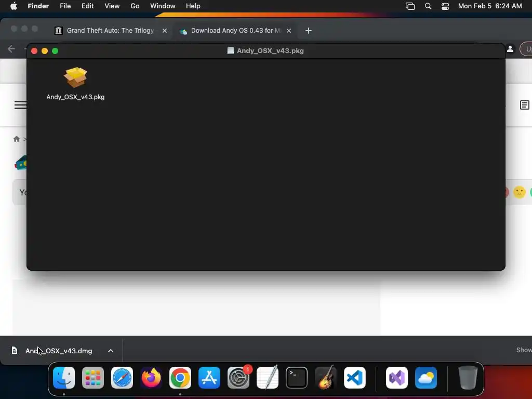The image size is (532, 399).
Task: Switch to the Download Andy OS 0.43 tab
Action: pyautogui.click(x=236, y=31)
